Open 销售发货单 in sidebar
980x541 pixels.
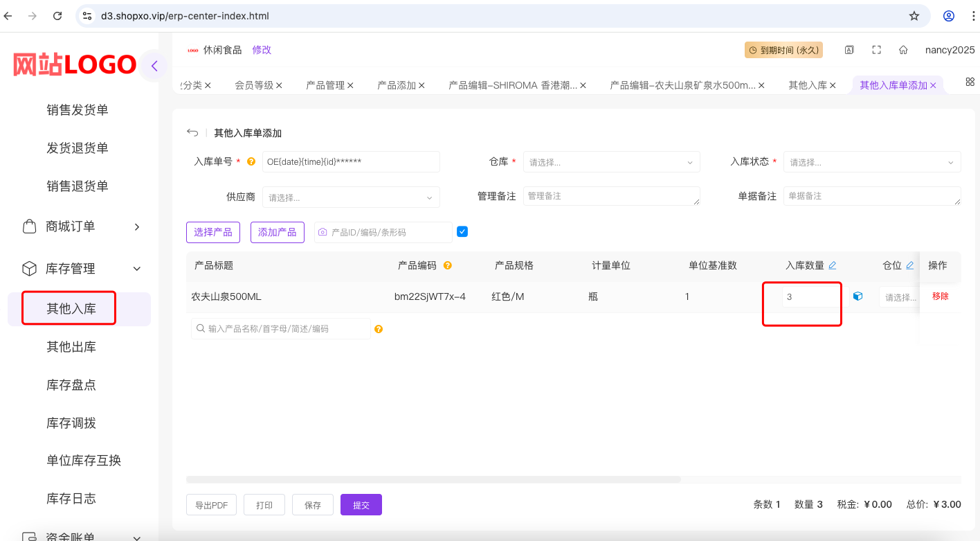tap(78, 110)
